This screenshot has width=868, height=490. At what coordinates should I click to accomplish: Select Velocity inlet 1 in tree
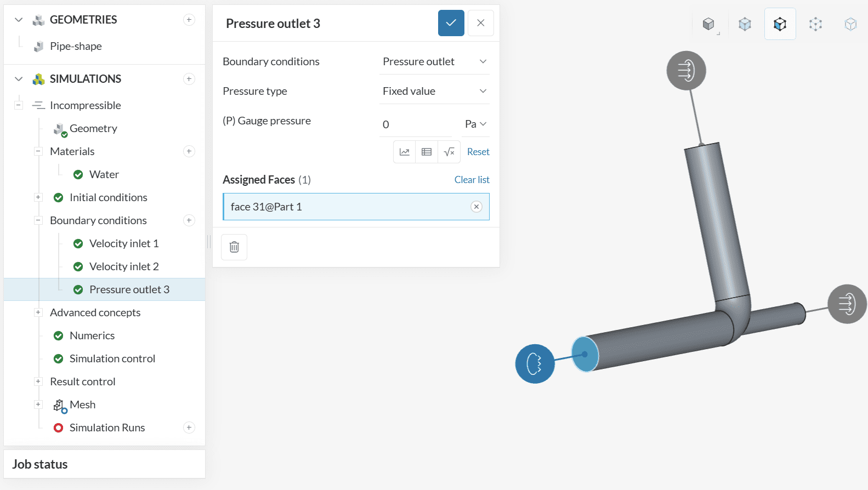[124, 243]
